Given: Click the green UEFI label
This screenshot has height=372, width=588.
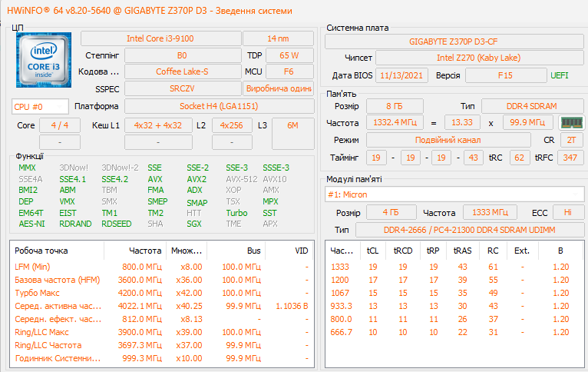Looking at the screenshot, I should [x=560, y=75].
